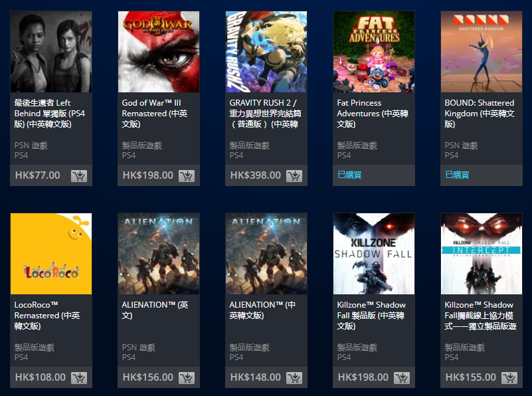The width and height of the screenshot is (532, 396).
Task: Click 已購買 under Fat Princess Adventures
Action: coord(349,175)
